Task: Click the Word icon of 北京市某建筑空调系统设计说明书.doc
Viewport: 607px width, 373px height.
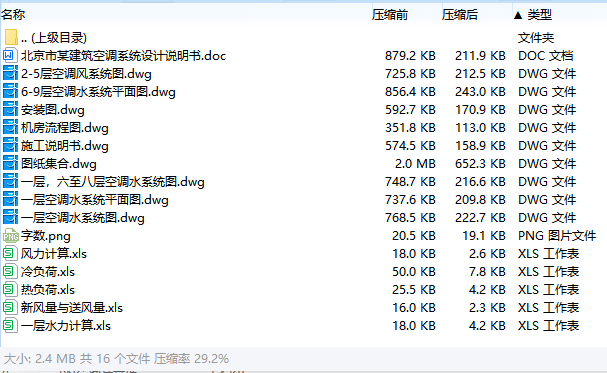Action: (10, 56)
